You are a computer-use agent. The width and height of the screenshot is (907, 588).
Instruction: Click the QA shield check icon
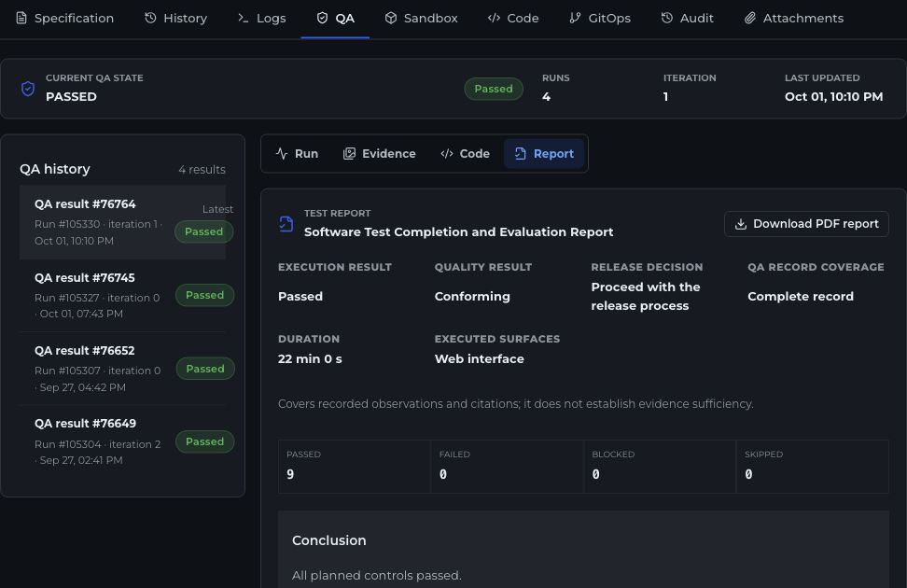(322, 18)
